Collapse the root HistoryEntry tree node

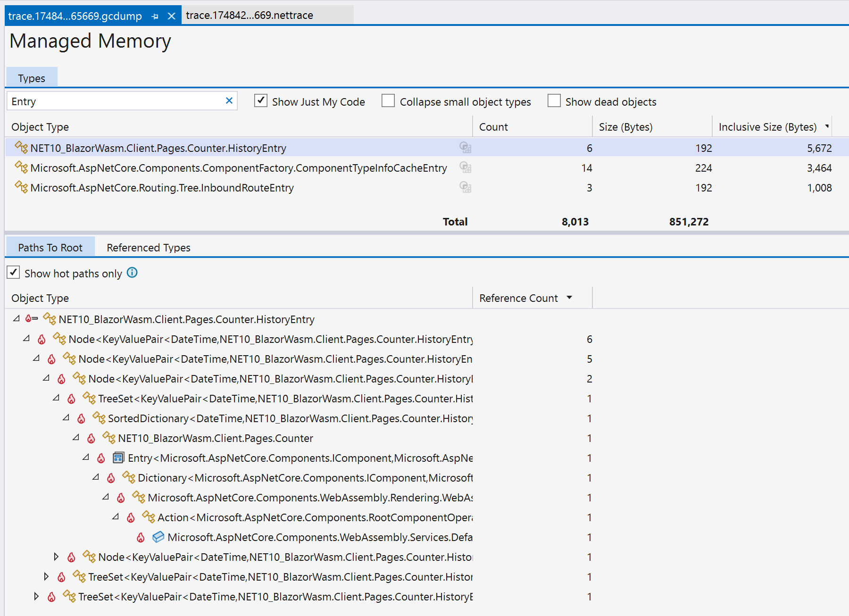[x=17, y=318]
